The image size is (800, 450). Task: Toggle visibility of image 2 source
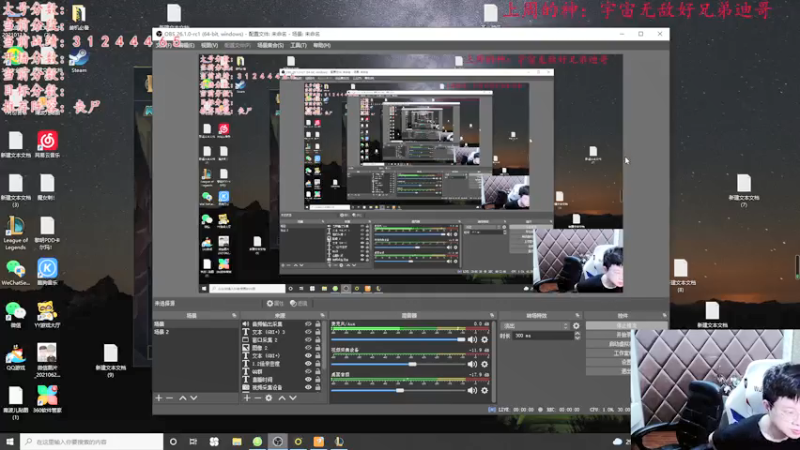click(x=308, y=347)
